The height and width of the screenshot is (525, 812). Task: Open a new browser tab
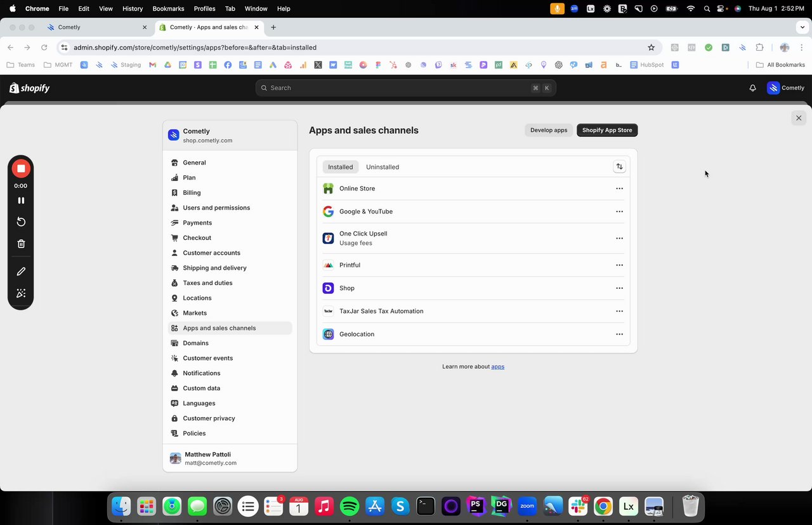273,27
